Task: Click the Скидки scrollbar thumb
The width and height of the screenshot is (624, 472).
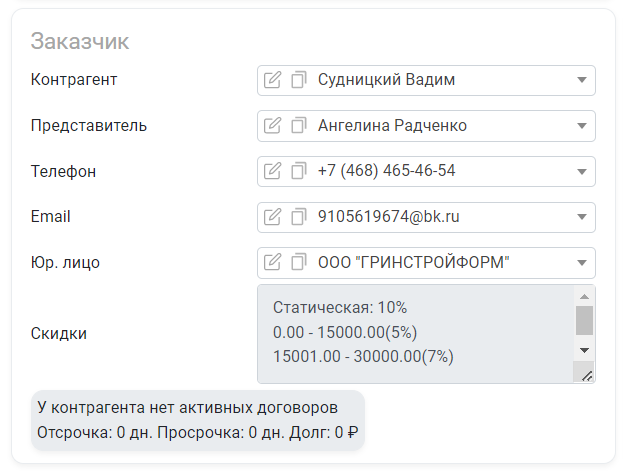Action: (584, 320)
